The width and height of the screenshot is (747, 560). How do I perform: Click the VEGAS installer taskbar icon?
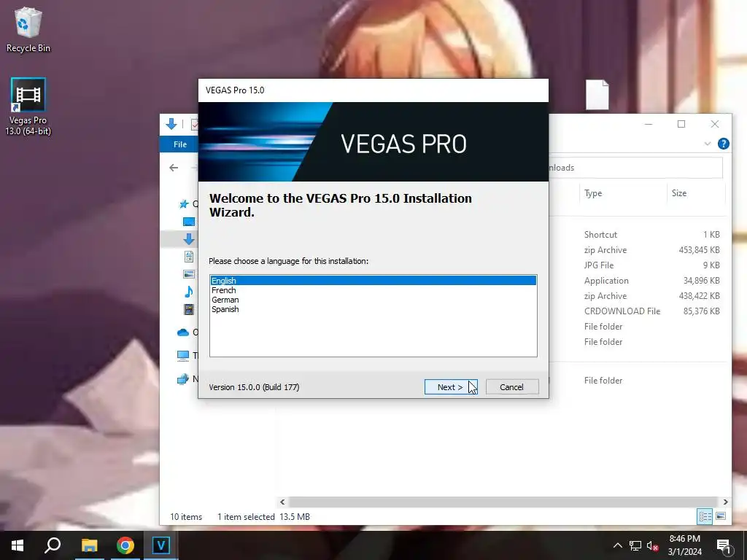[161, 545]
